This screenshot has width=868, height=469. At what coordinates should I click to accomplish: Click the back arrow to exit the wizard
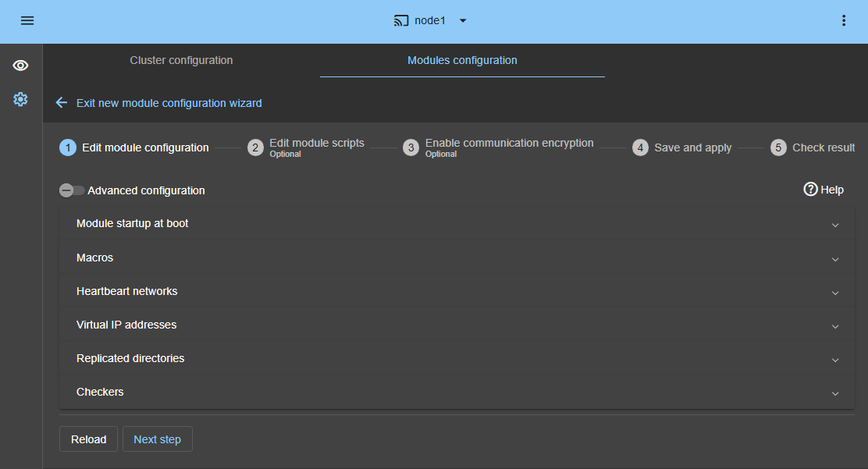click(61, 102)
